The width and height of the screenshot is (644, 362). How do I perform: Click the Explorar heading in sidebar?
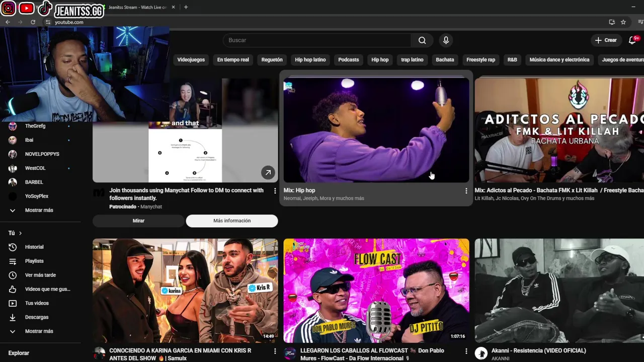[19, 353]
